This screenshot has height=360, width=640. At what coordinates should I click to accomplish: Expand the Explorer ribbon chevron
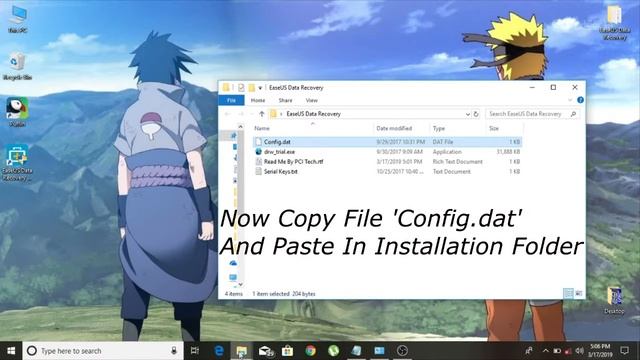(x=570, y=100)
